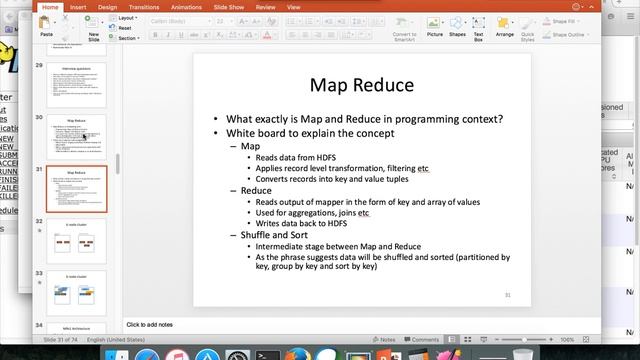Open the Transitions ribbon tab

pyautogui.click(x=144, y=7)
